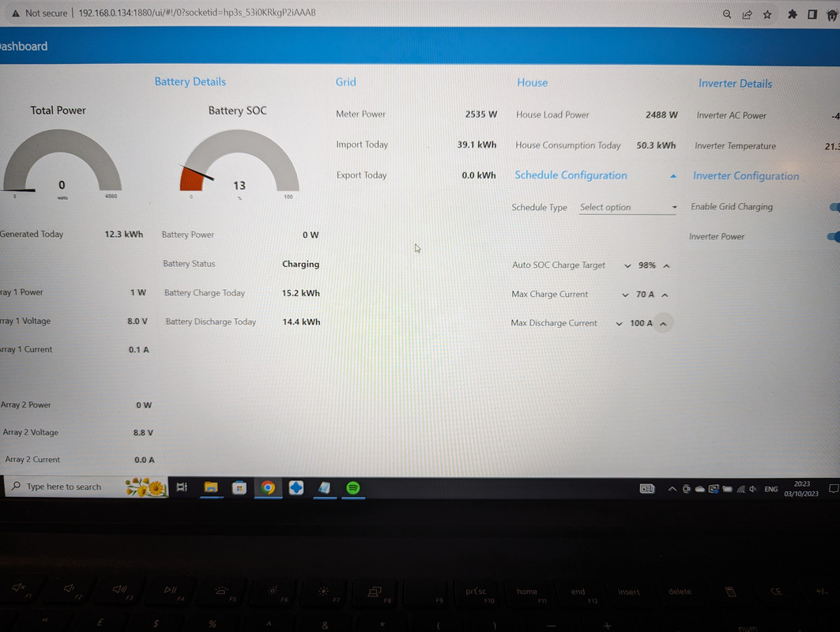This screenshot has height=632, width=840.
Task: Open File Explorer from the taskbar
Action: tap(211, 487)
